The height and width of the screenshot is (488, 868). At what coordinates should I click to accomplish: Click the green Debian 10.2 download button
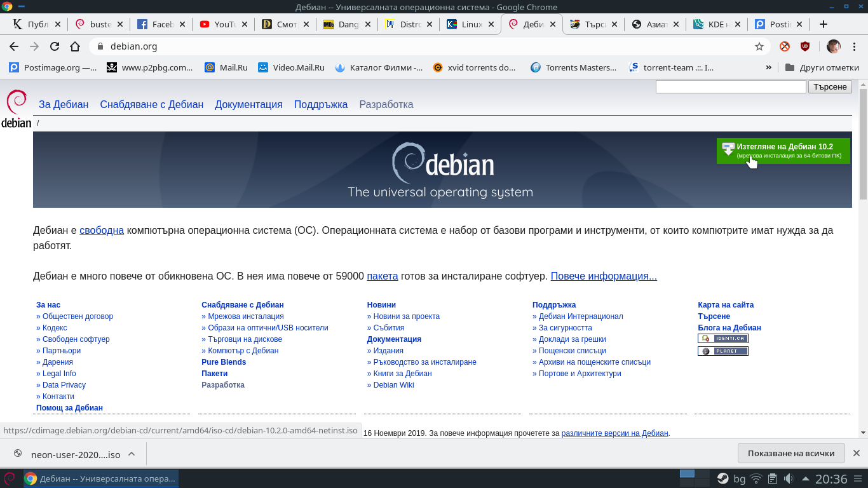coord(783,151)
